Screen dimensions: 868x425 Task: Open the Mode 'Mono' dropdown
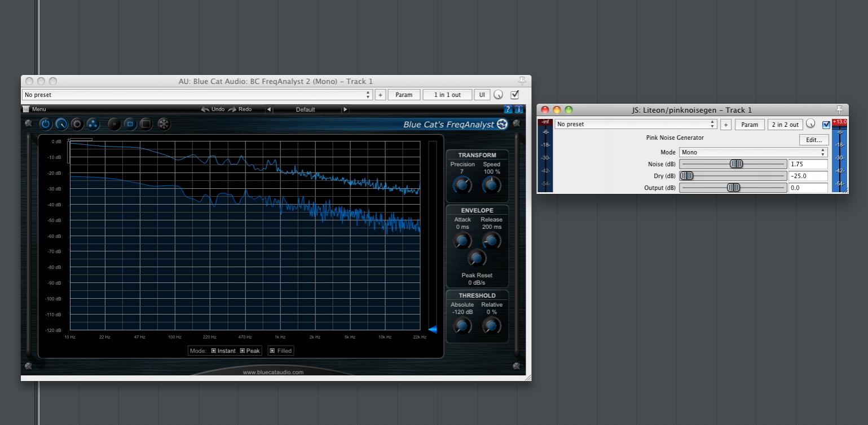(754, 152)
